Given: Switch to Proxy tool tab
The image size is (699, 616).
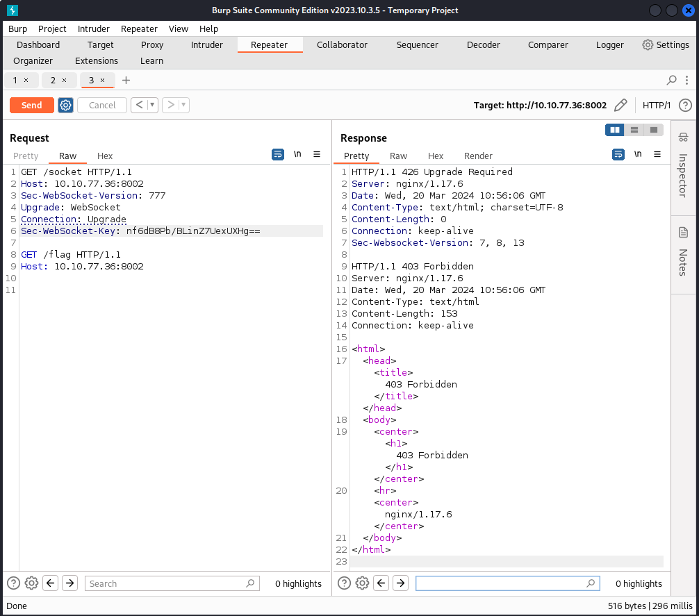Looking at the screenshot, I should coord(152,45).
